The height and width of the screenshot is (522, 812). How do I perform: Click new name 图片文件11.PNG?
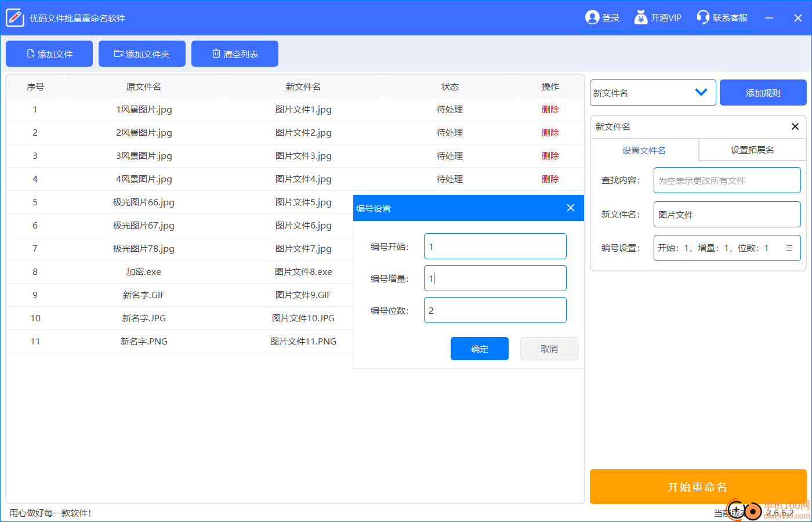[x=303, y=342]
